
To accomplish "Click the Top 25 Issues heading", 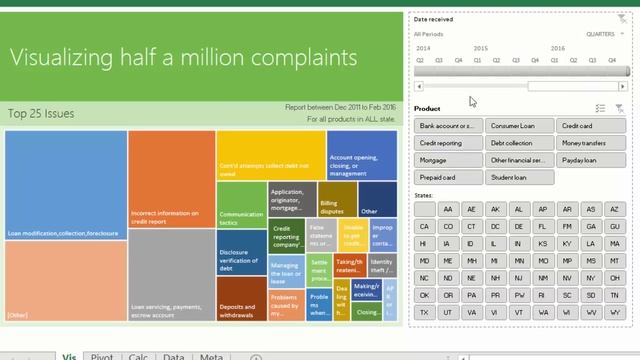I will click(x=41, y=113).
